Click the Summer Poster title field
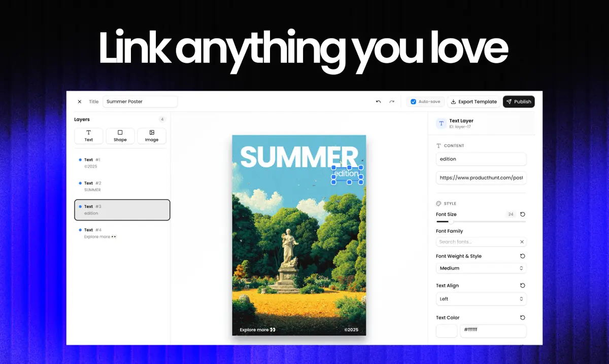The height and width of the screenshot is (364, 609). click(140, 101)
